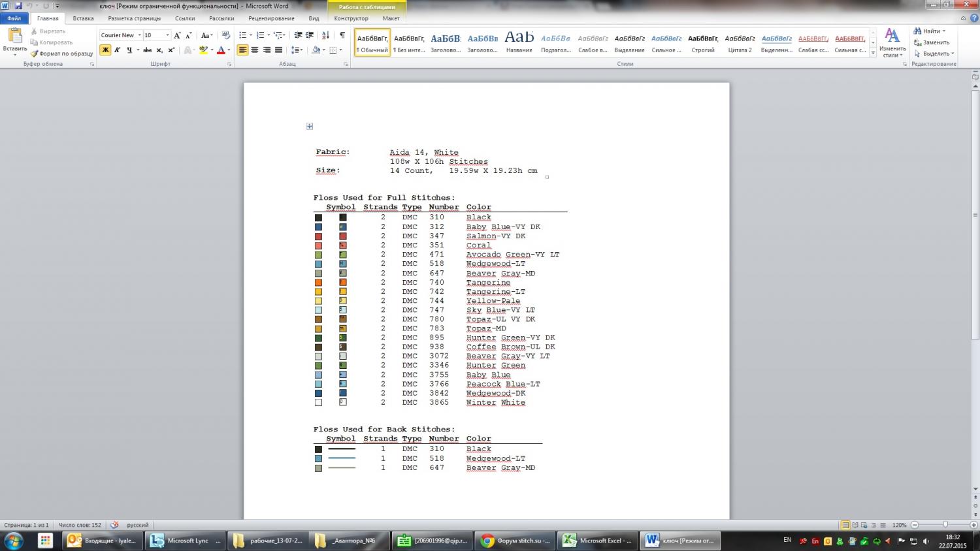Open the font color dropdown arrow

[x=229, y=50]
